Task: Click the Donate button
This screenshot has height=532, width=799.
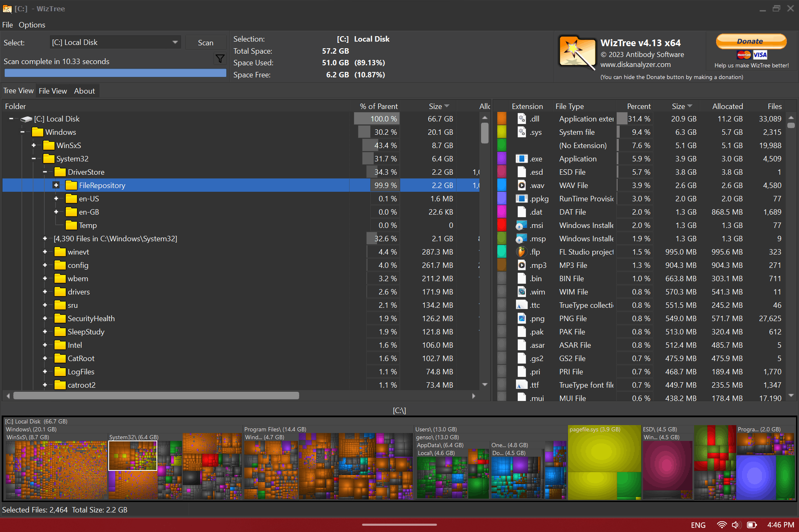Action: click(751, 42)
